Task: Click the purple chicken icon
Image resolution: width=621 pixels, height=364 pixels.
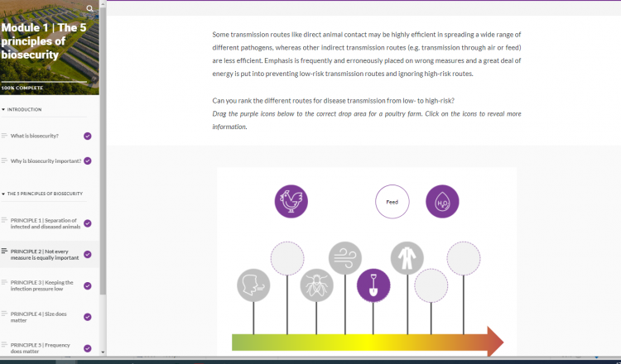Action: click(291, 201)
